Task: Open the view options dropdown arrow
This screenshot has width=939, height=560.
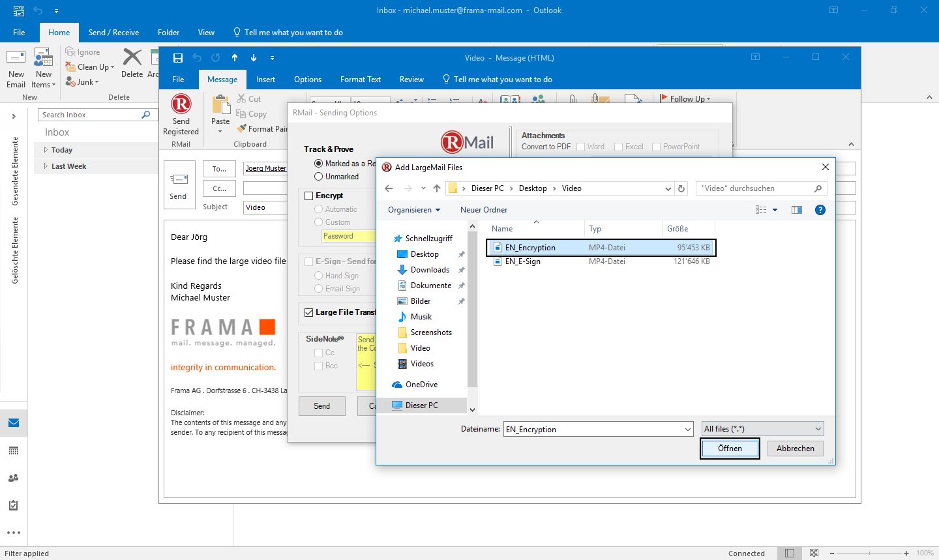Action: (x=775, y=210)
